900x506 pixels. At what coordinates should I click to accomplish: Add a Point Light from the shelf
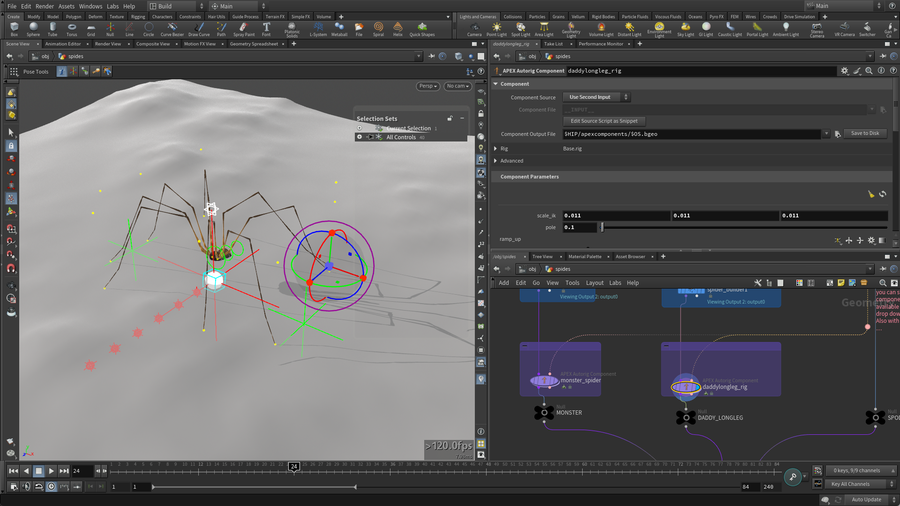coord(497,29)
